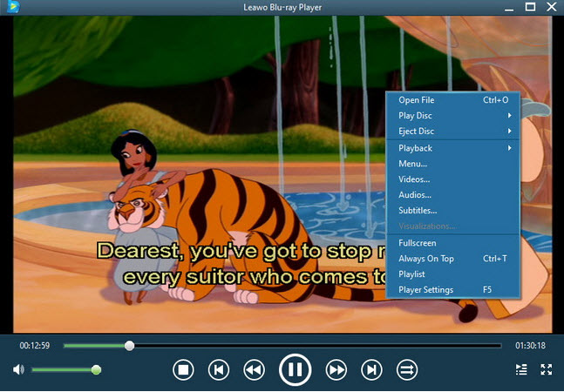Image resolution: width=564 pixels, height=392 pixels.
Task: Click the Stop playback button
Action: pos(183,369)
